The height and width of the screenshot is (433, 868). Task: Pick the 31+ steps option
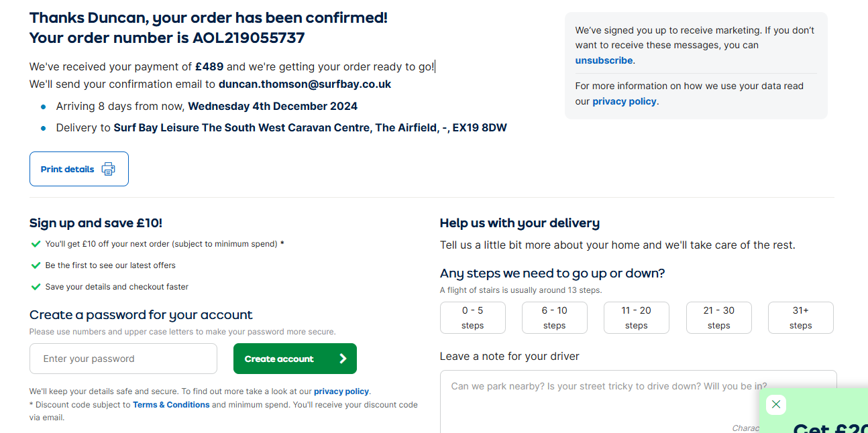800,318
